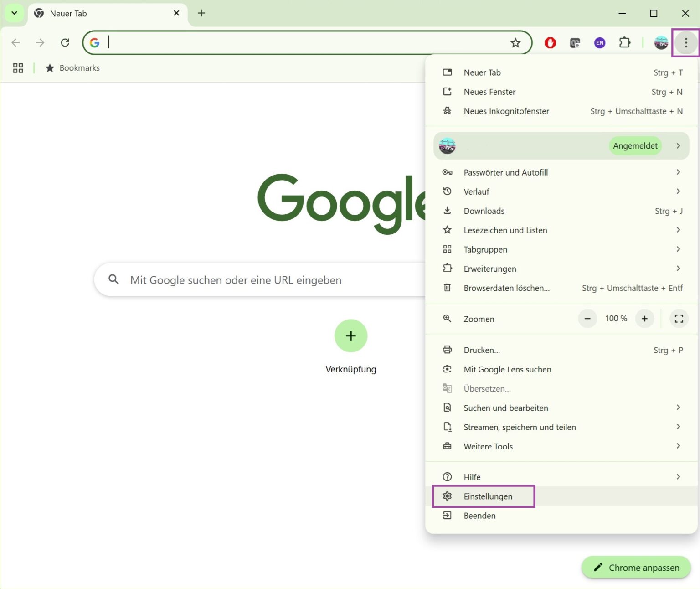Screen dimensions: 700x589
Task: Expand the Lesezeichen und Listen submenu
Action: (505, 230)
